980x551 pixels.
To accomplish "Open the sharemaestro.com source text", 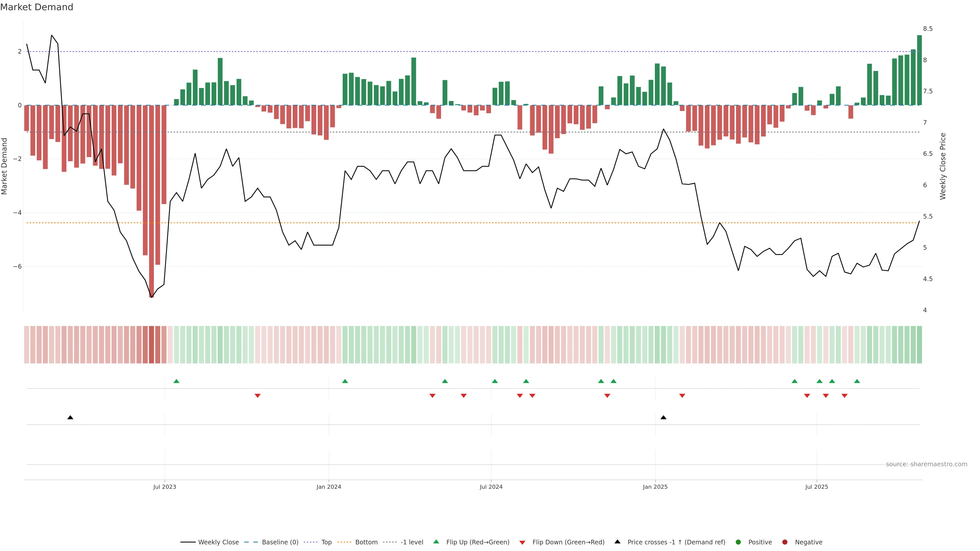I will tap(926, 464).
